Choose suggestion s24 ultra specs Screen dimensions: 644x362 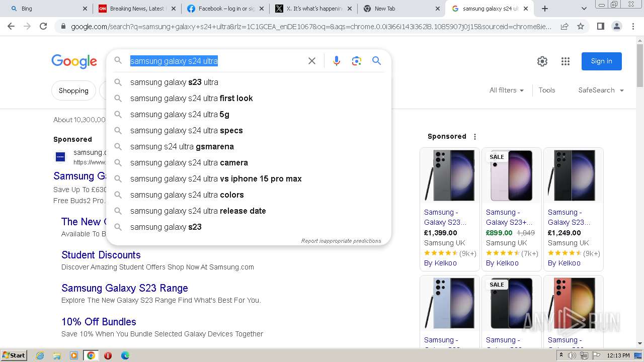click(x=249, y=130)
